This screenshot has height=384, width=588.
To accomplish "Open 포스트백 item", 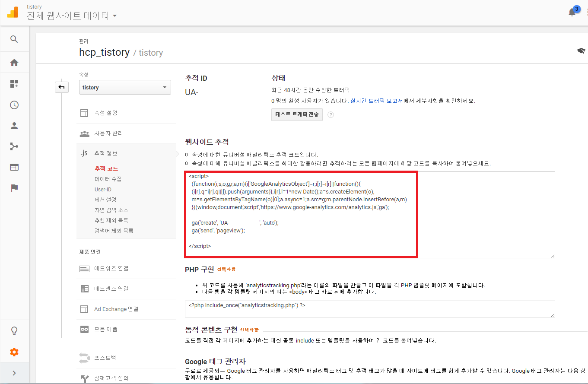I will point(105,358).
